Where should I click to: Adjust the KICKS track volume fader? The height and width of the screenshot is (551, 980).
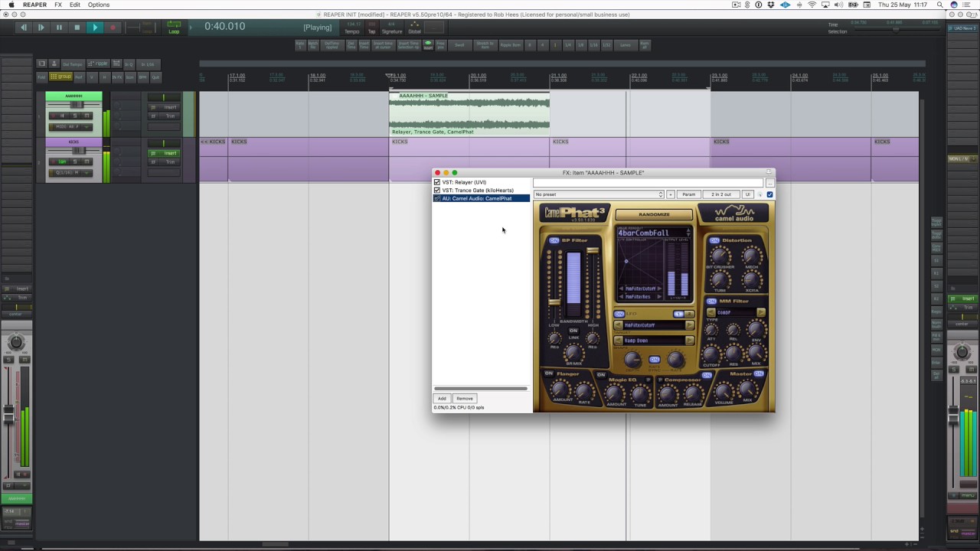click(x=79, y=151)
